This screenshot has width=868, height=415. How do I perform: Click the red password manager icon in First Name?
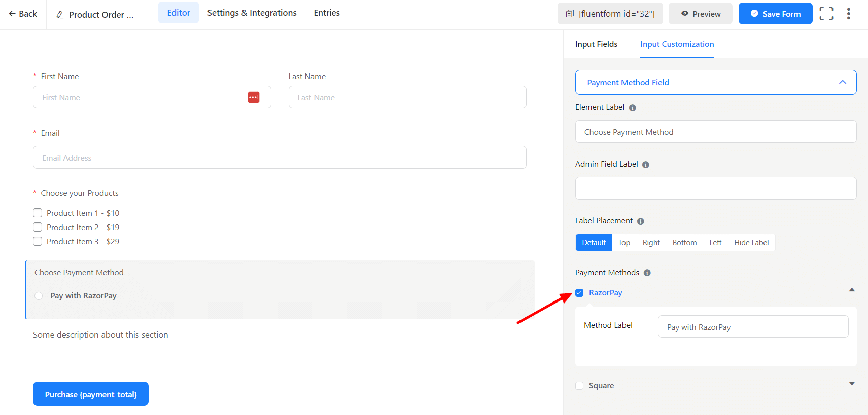[254, 97]
